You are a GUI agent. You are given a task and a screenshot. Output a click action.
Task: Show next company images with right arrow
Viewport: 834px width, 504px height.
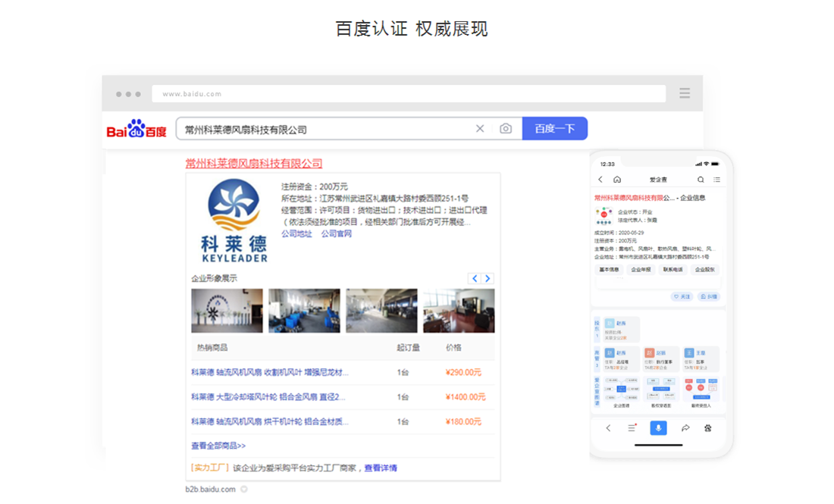488,278
